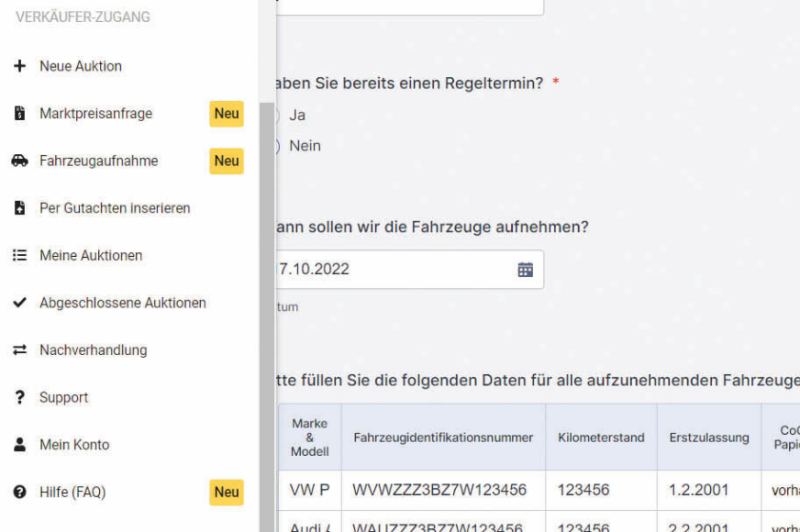Click the car icon for Fahrzeugaufnahme

[19, 161]
